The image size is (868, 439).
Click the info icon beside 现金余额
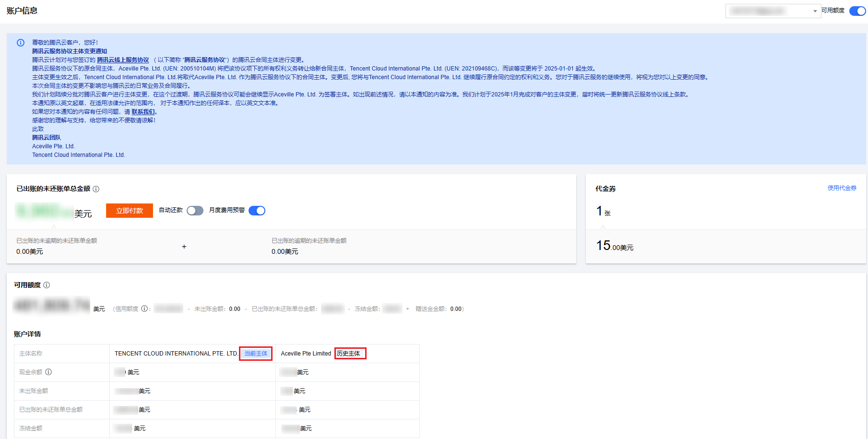(48, 372)
